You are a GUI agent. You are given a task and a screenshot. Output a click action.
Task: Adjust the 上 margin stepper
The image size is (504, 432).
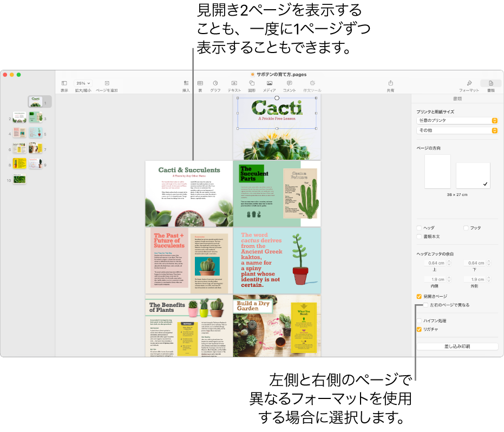click(449, 263)
